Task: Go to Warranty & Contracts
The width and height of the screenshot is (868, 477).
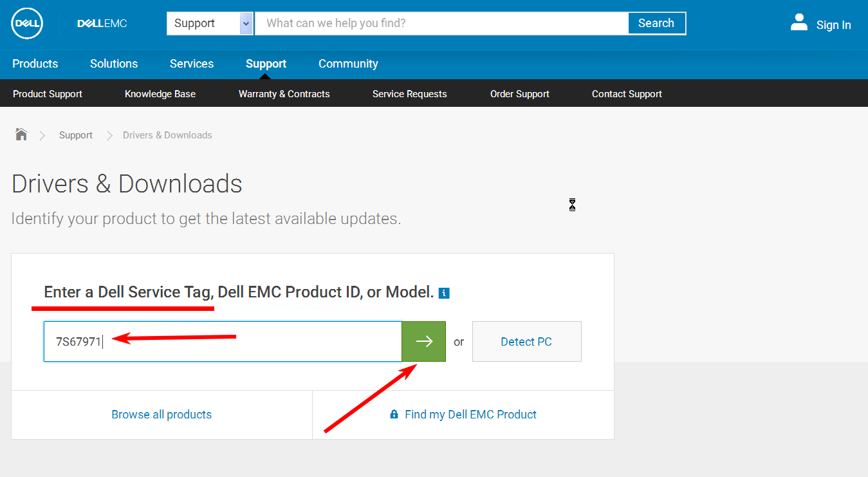Action: tap(284, 94)
